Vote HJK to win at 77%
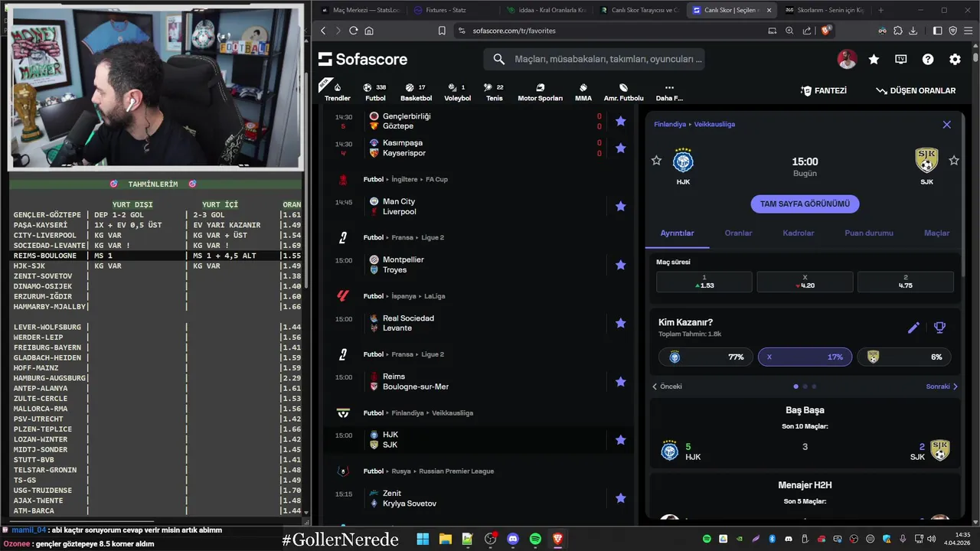 coord(706,357)
